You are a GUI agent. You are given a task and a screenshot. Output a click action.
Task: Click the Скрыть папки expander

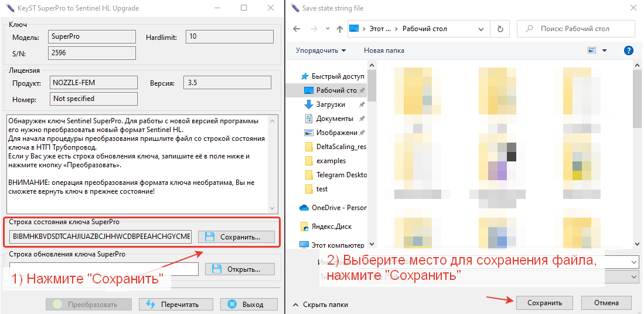tap(321, 305)
